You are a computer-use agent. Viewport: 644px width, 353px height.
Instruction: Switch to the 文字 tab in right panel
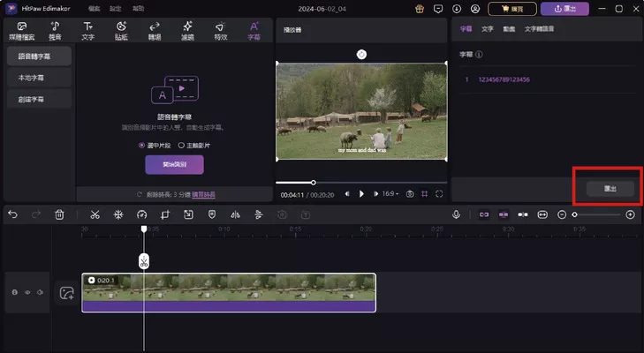click(x=488, y=29)
